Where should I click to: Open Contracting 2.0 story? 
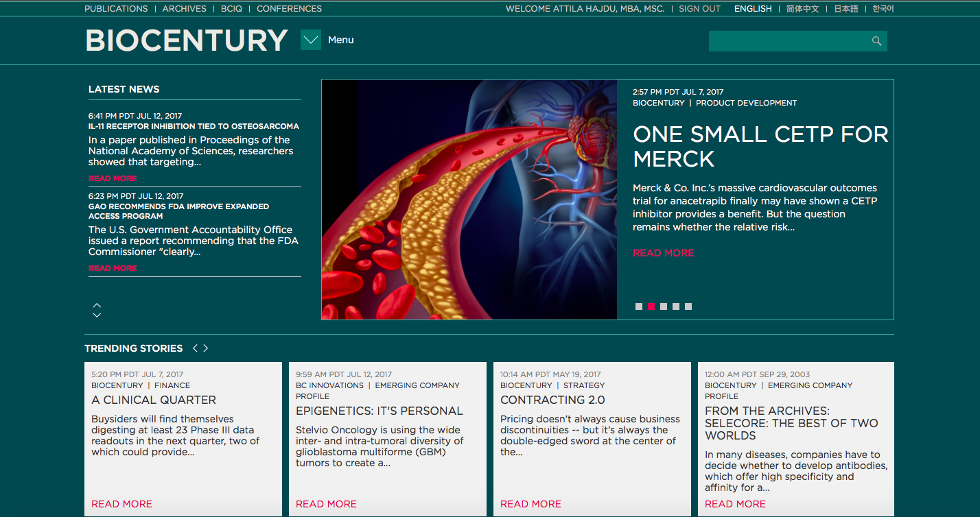tap(552, 400)
